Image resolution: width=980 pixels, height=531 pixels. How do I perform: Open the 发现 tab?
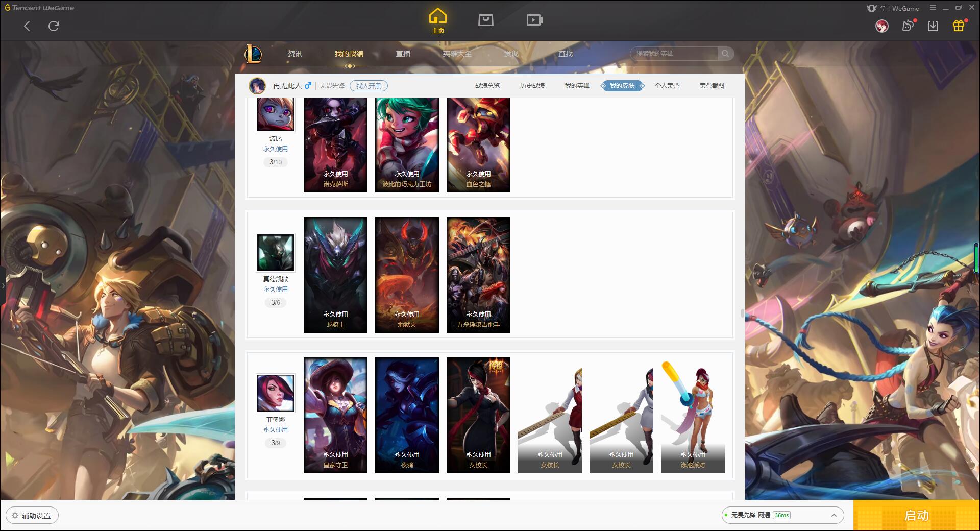[x=511, y=54]
